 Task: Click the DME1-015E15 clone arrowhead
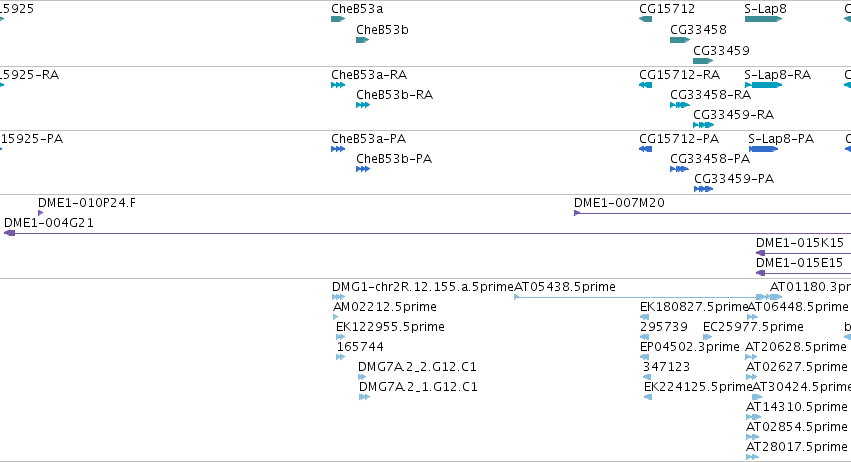click(x=760, y=273)
